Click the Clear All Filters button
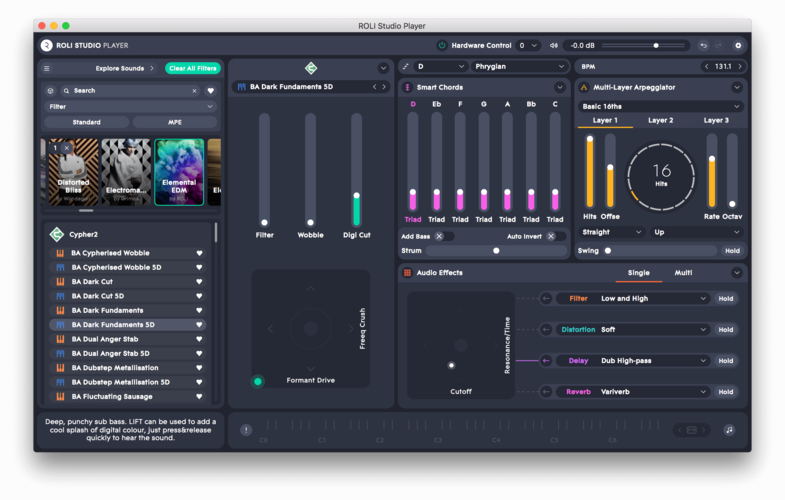 click(193, 69)
